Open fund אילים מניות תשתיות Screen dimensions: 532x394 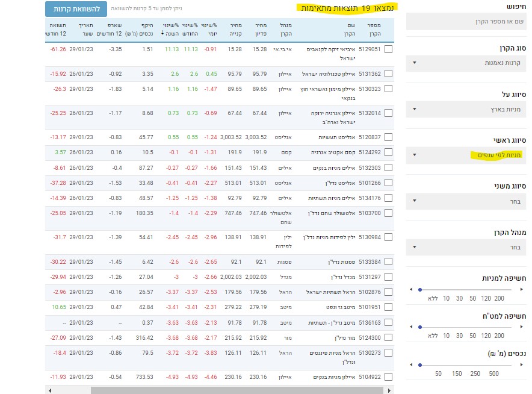click(332, 198)
